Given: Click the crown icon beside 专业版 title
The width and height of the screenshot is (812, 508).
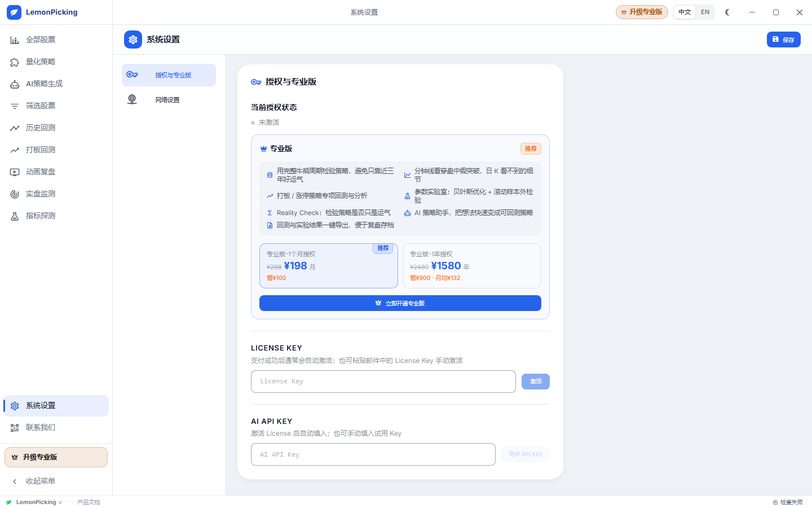Looking at the screenshot, I should (263, 149).
